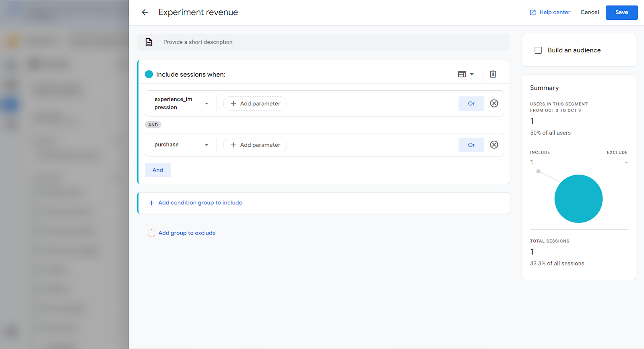
Task: Save the Experiment revenue segment
Action: pyautogui.click(x=621, y=12)
